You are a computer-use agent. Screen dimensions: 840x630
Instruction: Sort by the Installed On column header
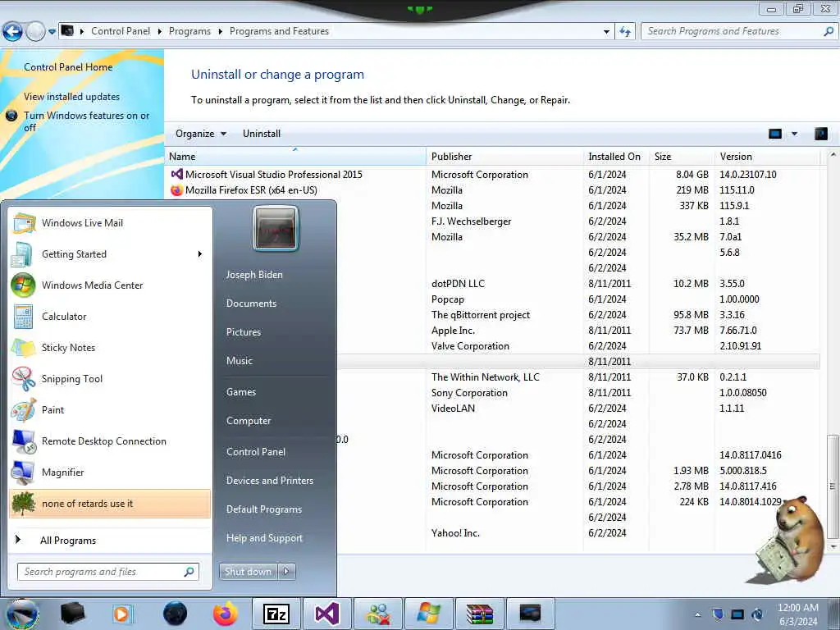click(x=616, y=157)
